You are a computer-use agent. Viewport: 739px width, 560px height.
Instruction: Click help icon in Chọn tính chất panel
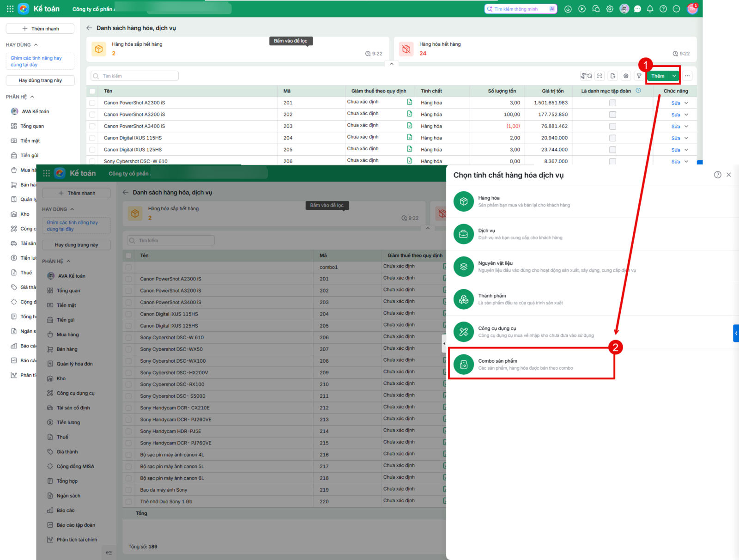[x=717, y=175]
